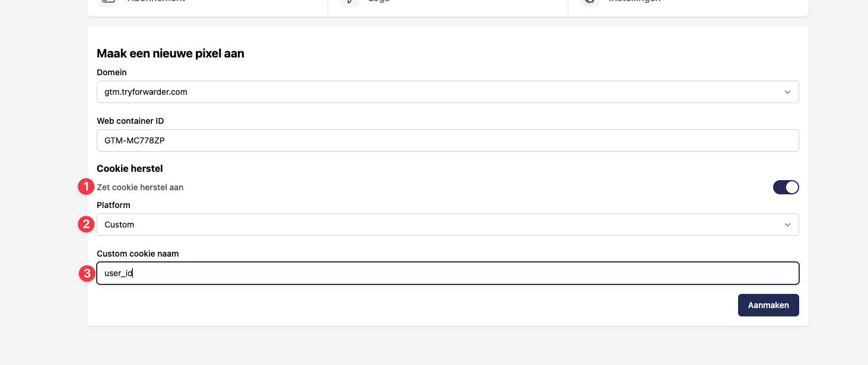Open the Platform dropdown showing Custom
The width and height of the screenshot is (868, 365).
point(439,225)
